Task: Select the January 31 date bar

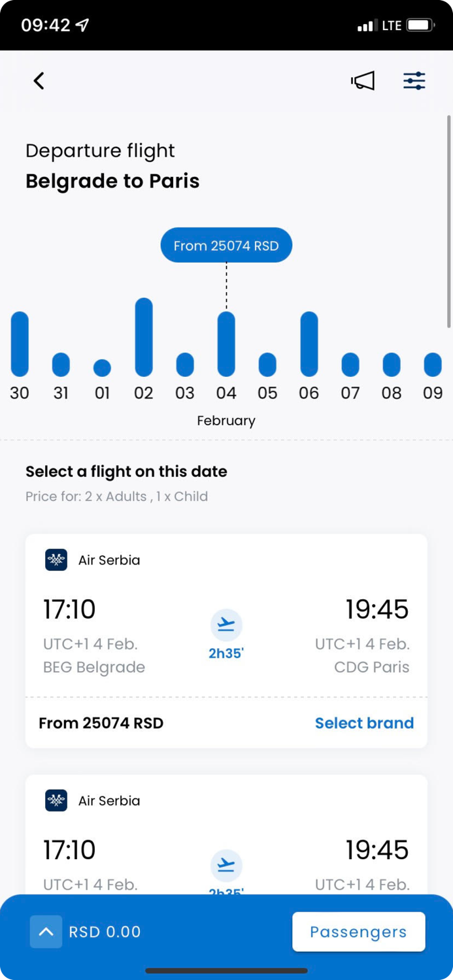Action: (x=61, y=363)
